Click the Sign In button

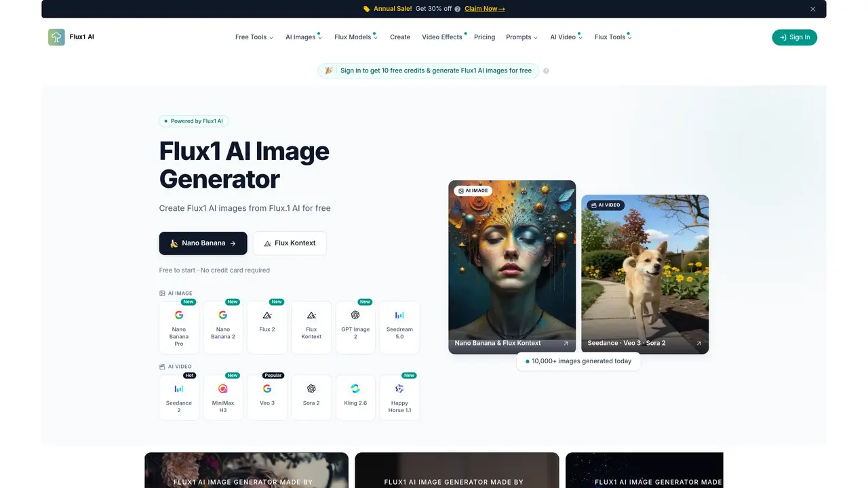(x=795, y=37)
